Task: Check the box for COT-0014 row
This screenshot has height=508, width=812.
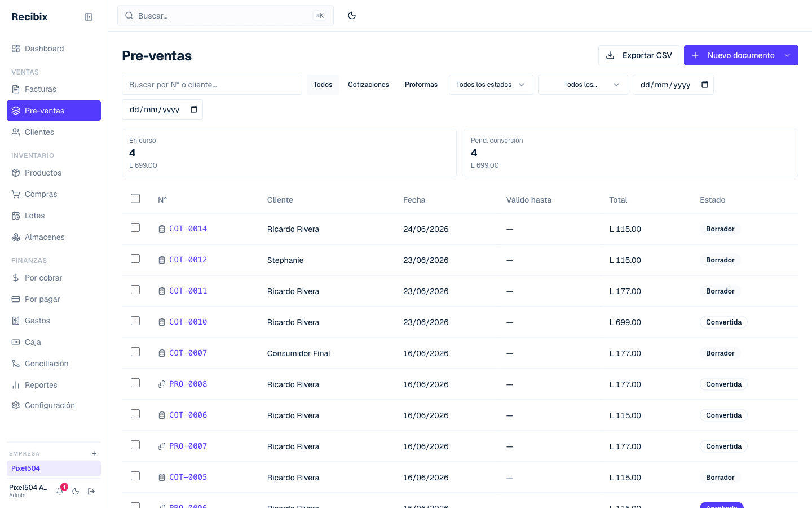Action: pos(135,227)
